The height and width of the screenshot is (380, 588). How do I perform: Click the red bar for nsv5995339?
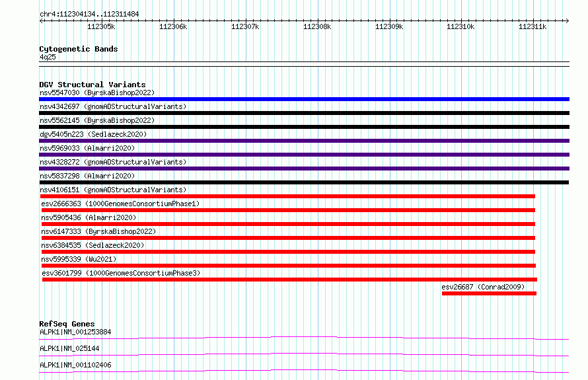tap(289, 266)
